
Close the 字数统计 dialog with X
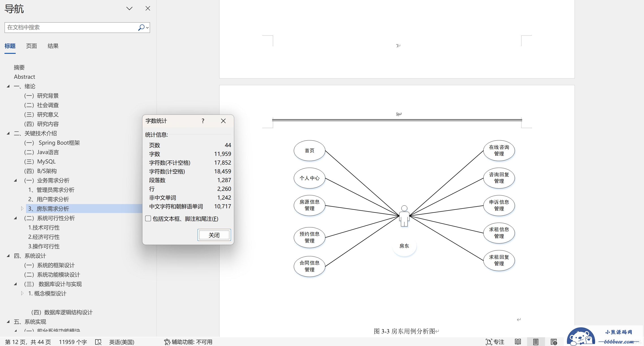(223, 121)
